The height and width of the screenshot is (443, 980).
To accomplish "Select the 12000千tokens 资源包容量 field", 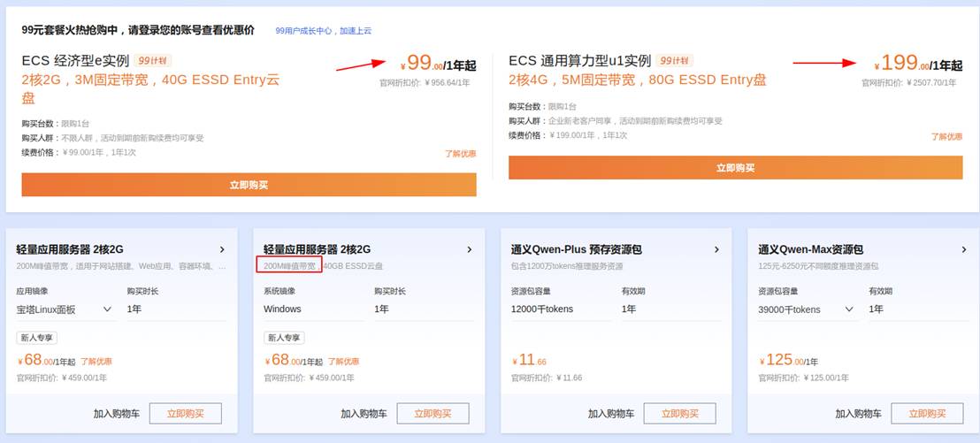I will [562, 309].
